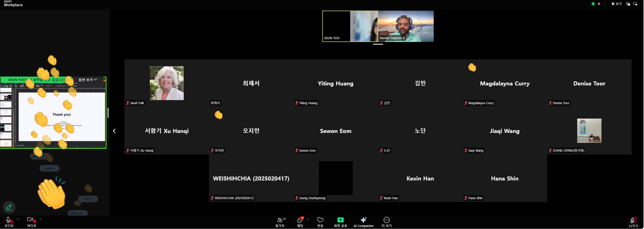Toggle camera with the 비디오 button
This screenshot has width=644, height=229.
click(31, 222)
